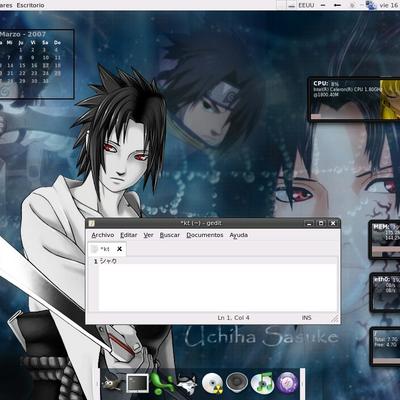Viewport: 400px width, 400px height.
Task: Click the eth0 network desktop widget
Action: [x=385, y=292]
